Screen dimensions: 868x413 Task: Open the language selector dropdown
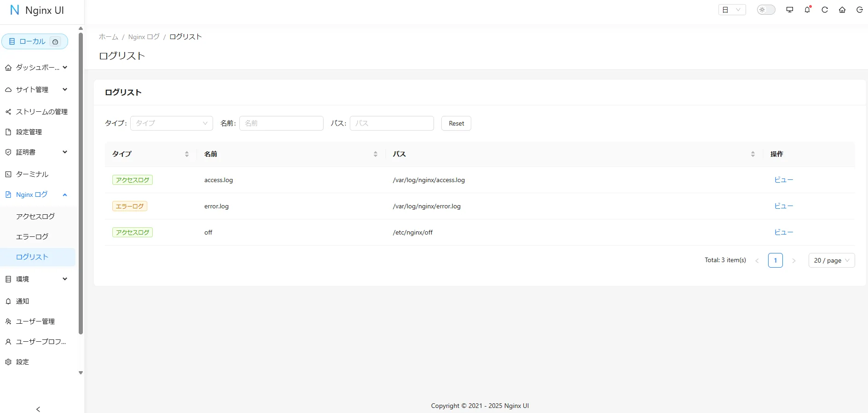732,10
